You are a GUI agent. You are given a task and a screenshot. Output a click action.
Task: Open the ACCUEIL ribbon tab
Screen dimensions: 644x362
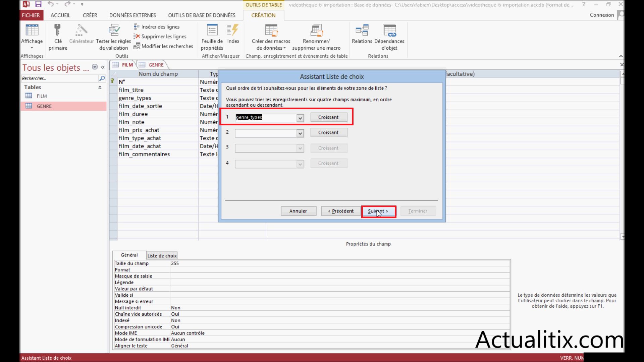coord(60,15)
